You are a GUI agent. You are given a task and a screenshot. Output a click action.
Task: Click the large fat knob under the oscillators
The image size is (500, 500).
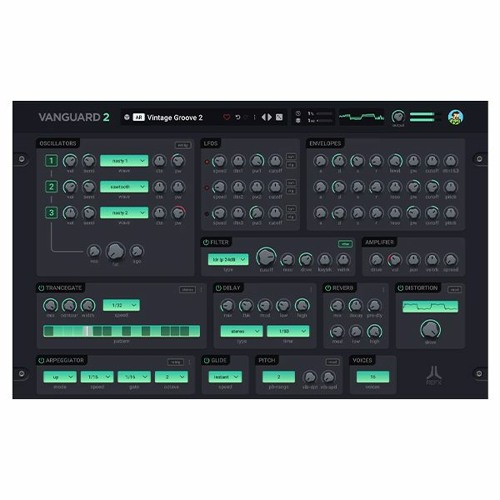115,251
